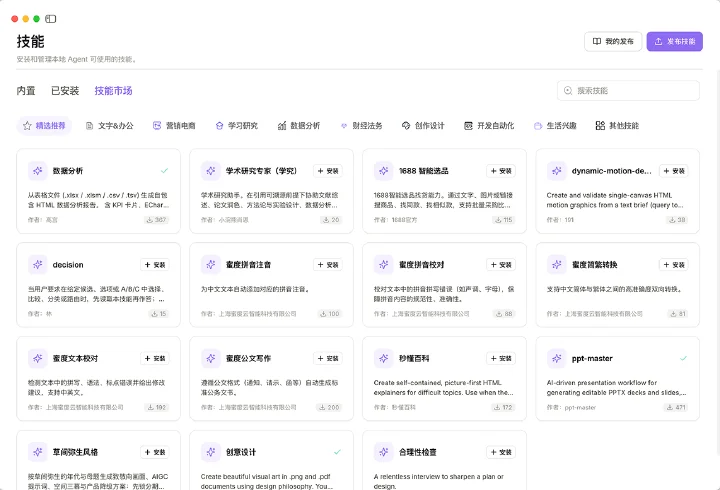Switch to the 已安装 tab

(x=65, y=90)
